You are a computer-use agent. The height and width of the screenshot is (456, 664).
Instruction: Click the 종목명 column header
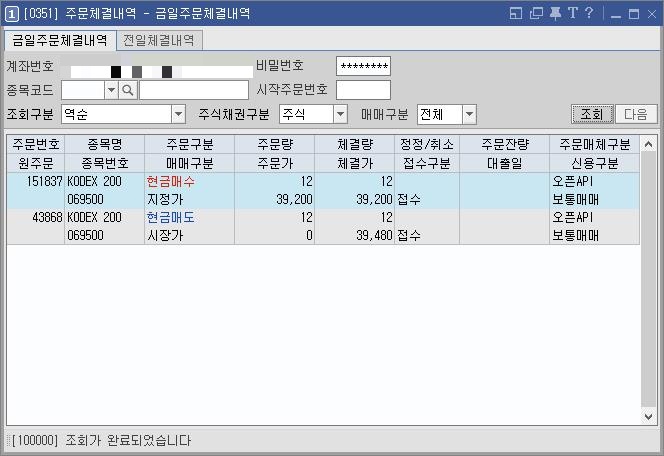pos(104,144)
